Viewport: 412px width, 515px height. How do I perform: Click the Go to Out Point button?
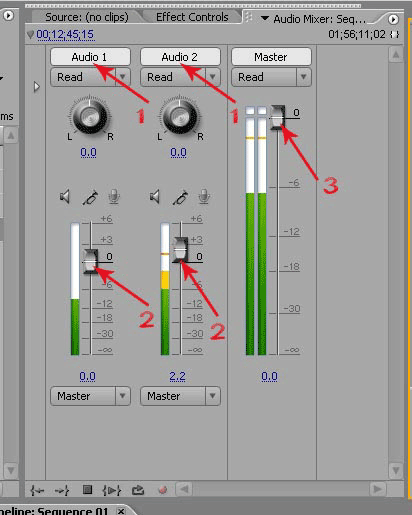pyautogui.click(x=62, y=490)
